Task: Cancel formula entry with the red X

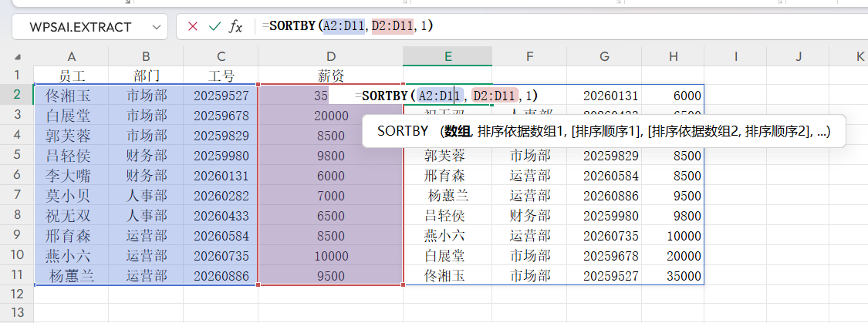Action: [193, 26]
